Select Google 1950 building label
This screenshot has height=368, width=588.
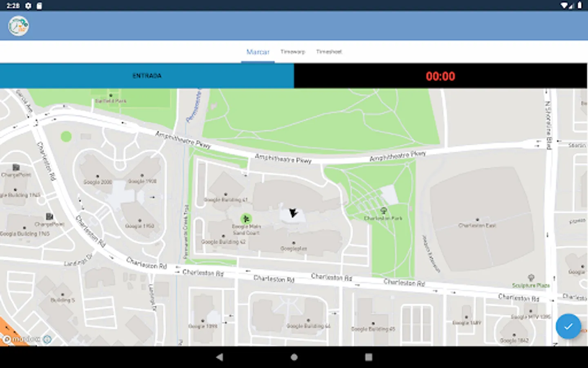(x=140, y=226)
